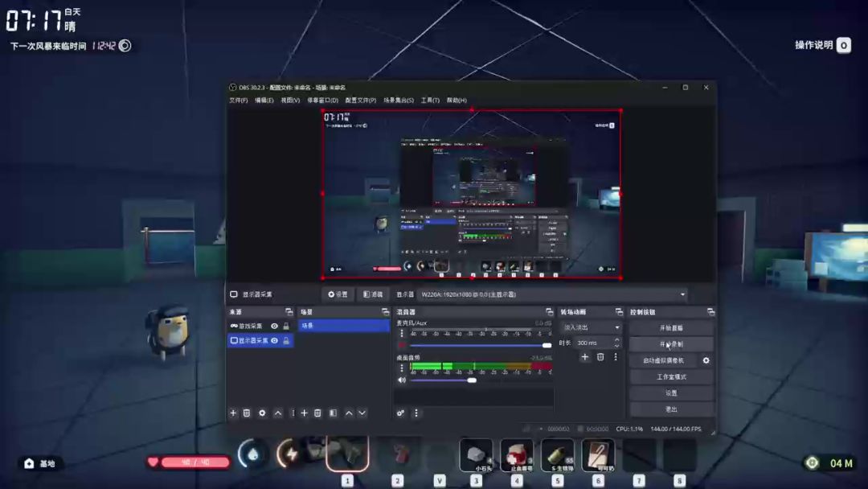Viewport: 868px width, 489px height.
Task: Click 开始直播 to start streaming
Action: (x=671, y=328)
